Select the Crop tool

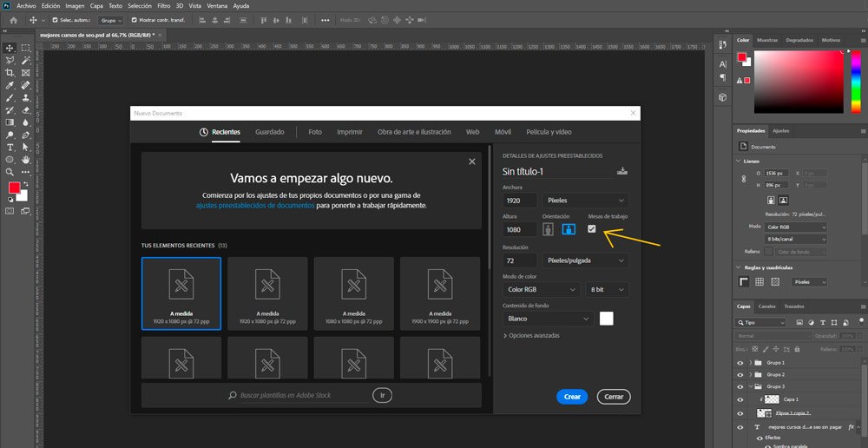coord(10,73)
